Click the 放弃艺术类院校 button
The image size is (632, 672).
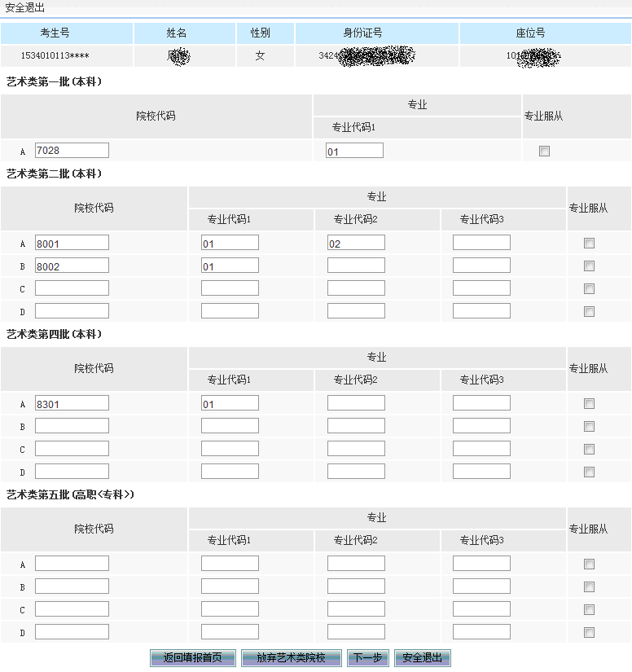(292, 657)
